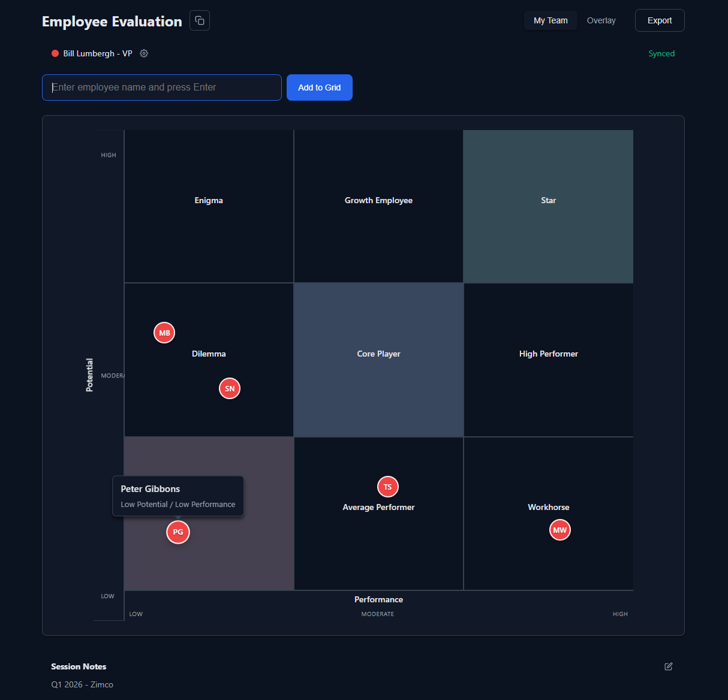Image resolution: width=728 pixels, height=700 pixels.
Task: Focus the employee name input field
Action: point(161,87)
